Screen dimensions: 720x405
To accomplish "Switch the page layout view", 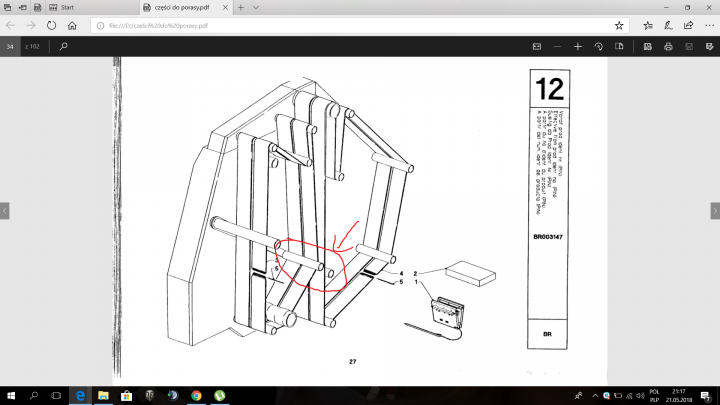I will pyautogui.click(x=621, y=46).
